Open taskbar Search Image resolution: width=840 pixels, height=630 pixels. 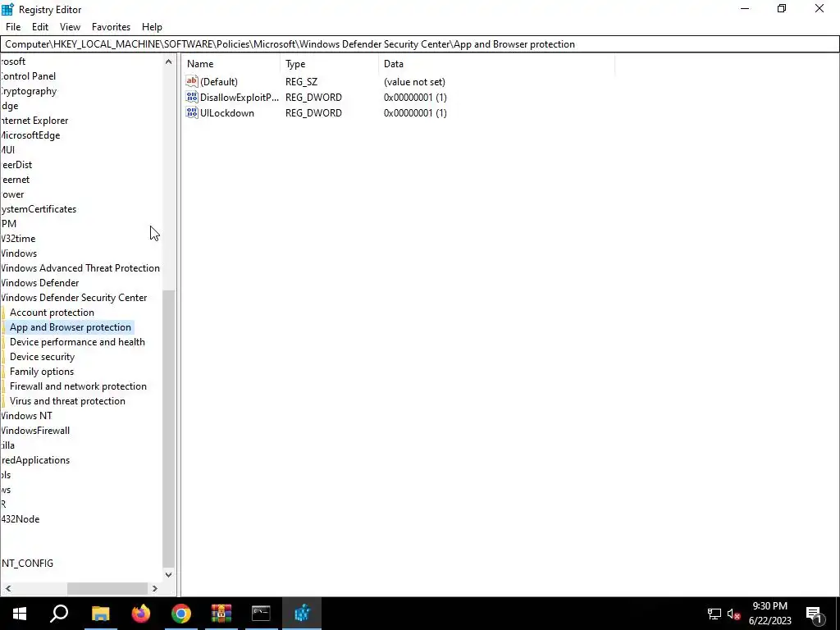click(x=59, y=614)
